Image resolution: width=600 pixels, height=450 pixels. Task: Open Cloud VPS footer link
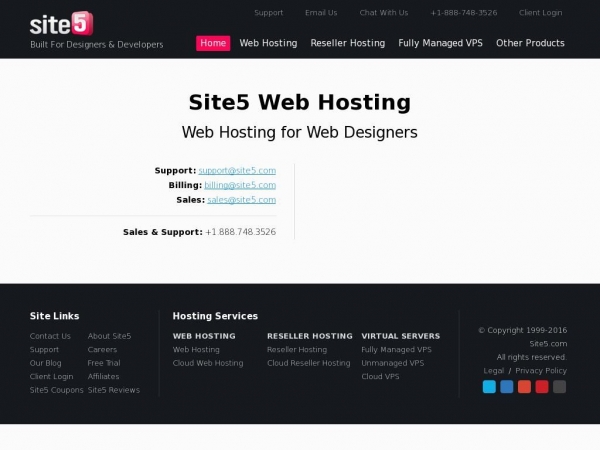380,377
